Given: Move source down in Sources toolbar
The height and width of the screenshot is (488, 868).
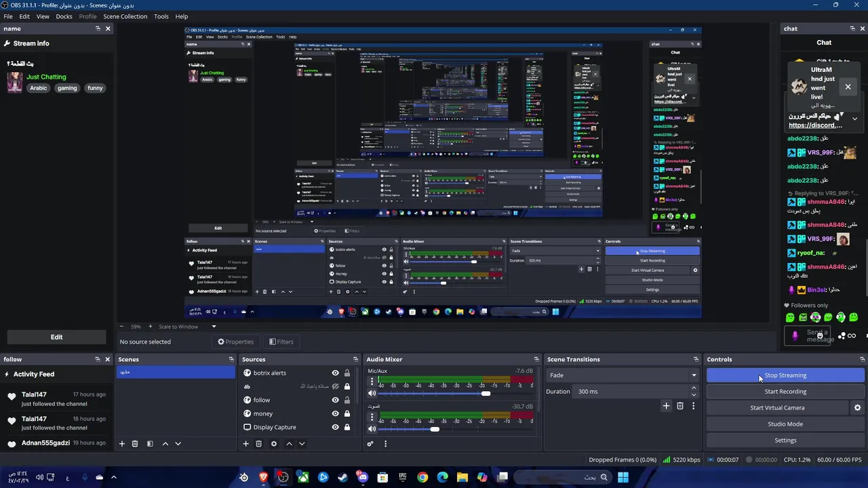Looking at the screenshot, I should click(302, 444).
